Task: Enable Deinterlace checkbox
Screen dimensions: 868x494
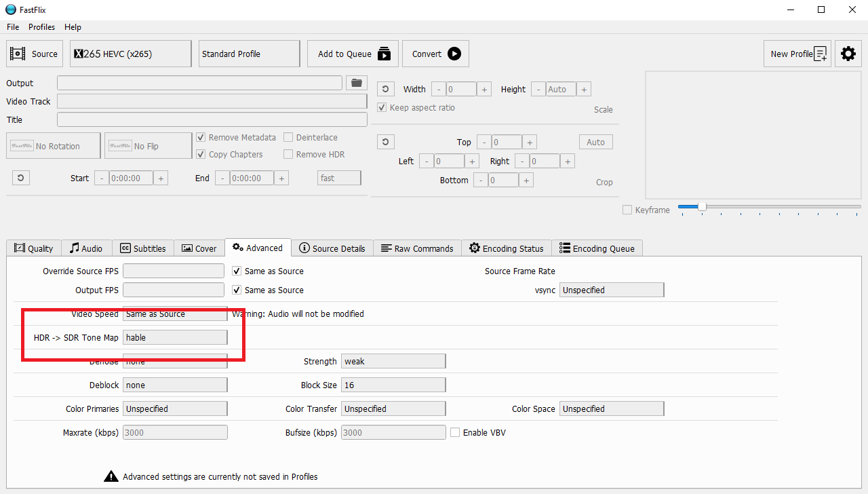Action: click(288, 137)
